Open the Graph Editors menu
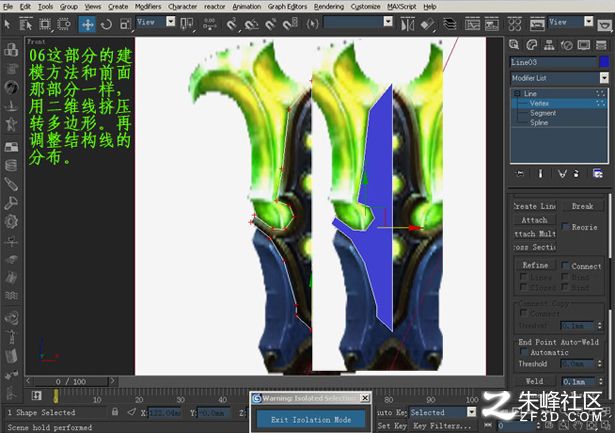Screen dimensions: 615x433 [287, 7]
